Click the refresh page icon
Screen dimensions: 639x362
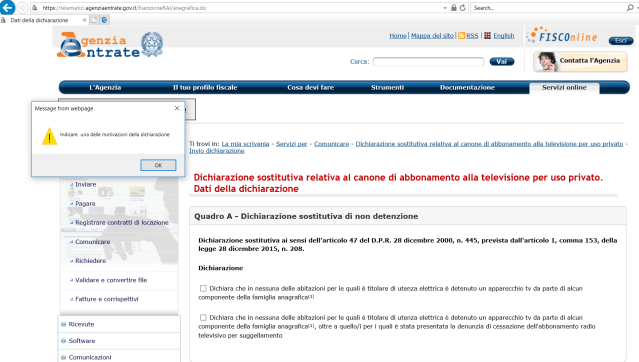(463, 8)
